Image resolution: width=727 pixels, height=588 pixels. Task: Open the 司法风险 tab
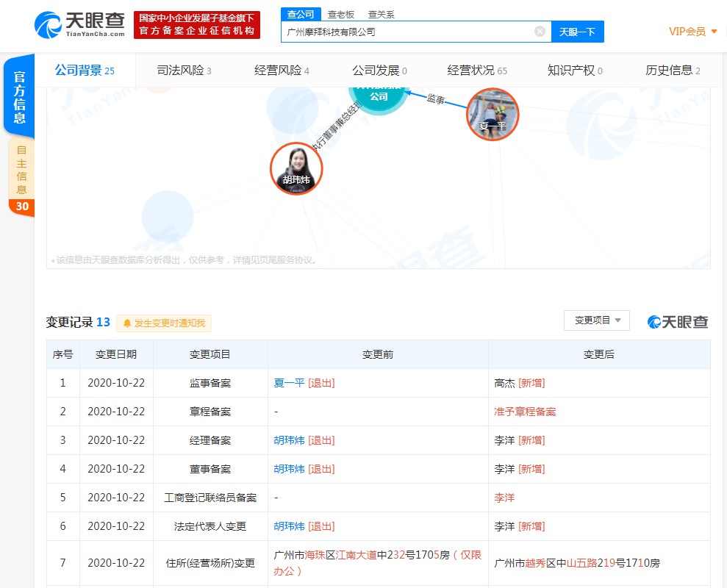pyautogui.click(x=184, y=71)
